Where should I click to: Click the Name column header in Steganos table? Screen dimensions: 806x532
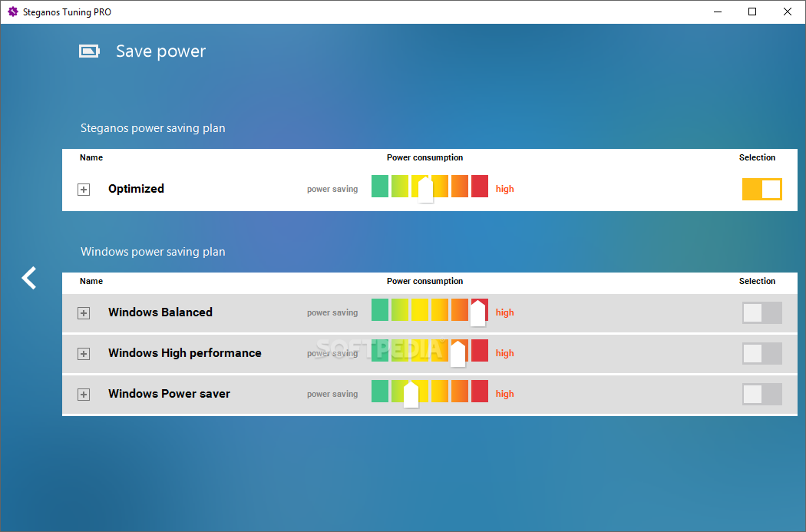pyautogui.click(x=91, y=157)
